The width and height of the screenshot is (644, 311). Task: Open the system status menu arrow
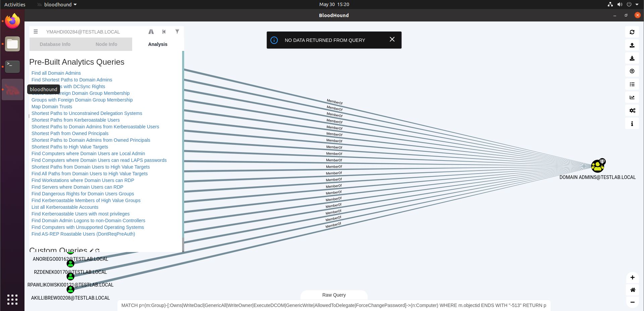(x=637, y=4)
